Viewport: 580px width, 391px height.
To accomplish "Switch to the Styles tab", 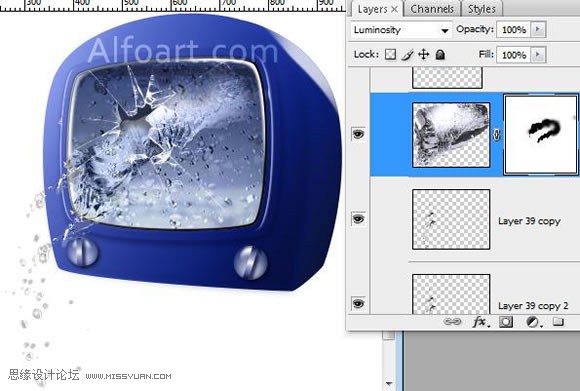I will (x=482, y=9).
